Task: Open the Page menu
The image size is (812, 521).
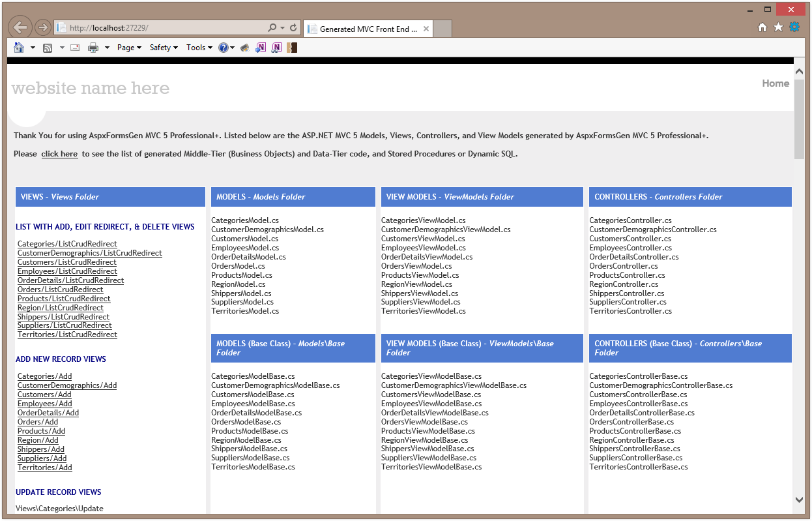Action: (x=129, y=48)
